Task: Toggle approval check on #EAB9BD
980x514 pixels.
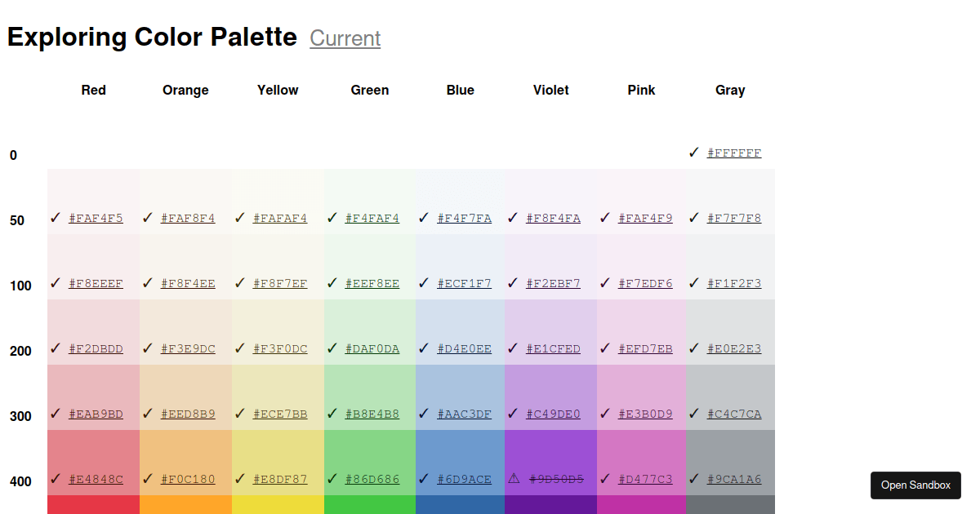Action: point(55,414)
